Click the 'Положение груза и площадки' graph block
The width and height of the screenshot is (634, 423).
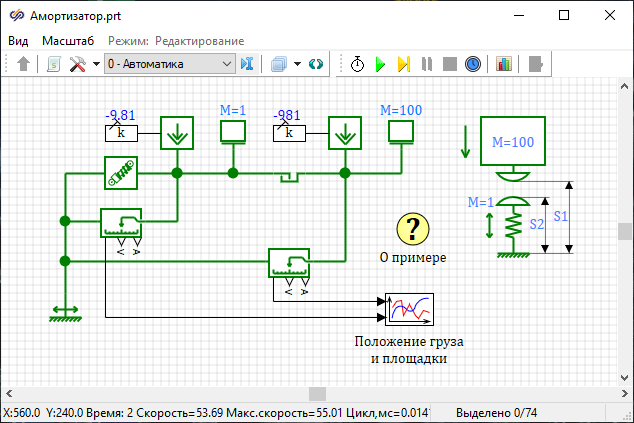(410, 309)
